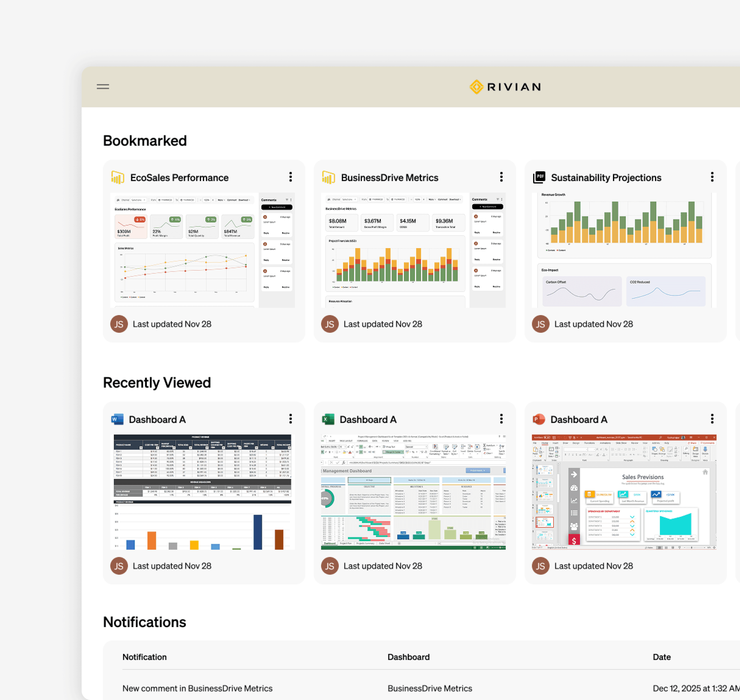This screenshot has height=700, width=740.
Task: Click the Power BI icon on EcoSales
Action: pyautogui.click(x=117, y=177)
